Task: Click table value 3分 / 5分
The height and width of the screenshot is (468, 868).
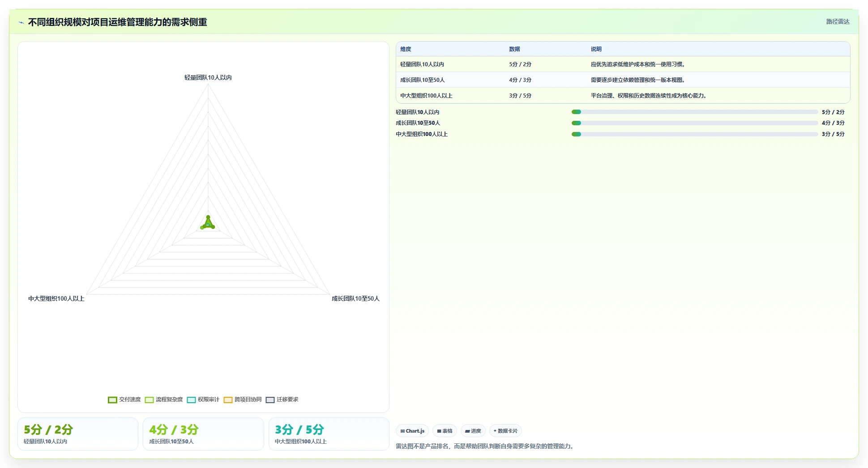Action: click(x=520, y=96)
